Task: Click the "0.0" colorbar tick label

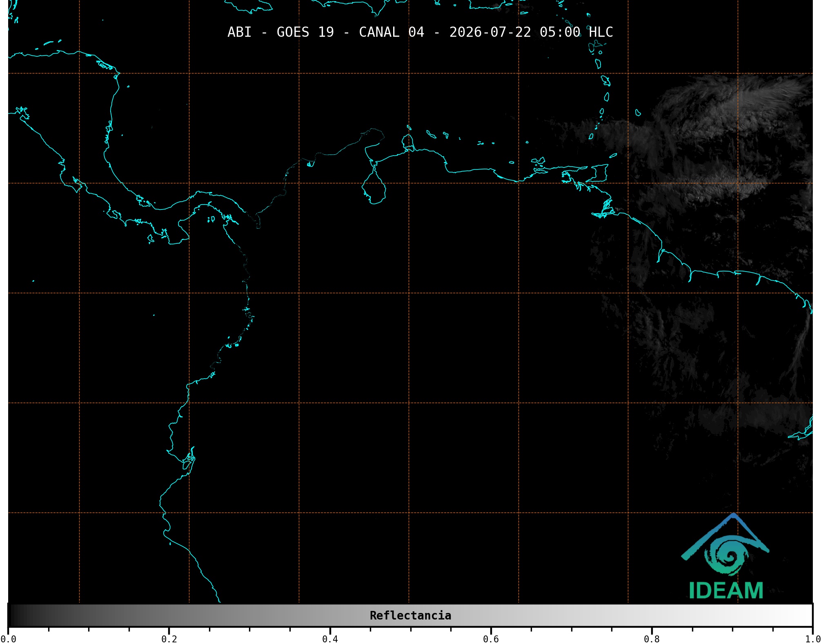Action: [8, 639]
